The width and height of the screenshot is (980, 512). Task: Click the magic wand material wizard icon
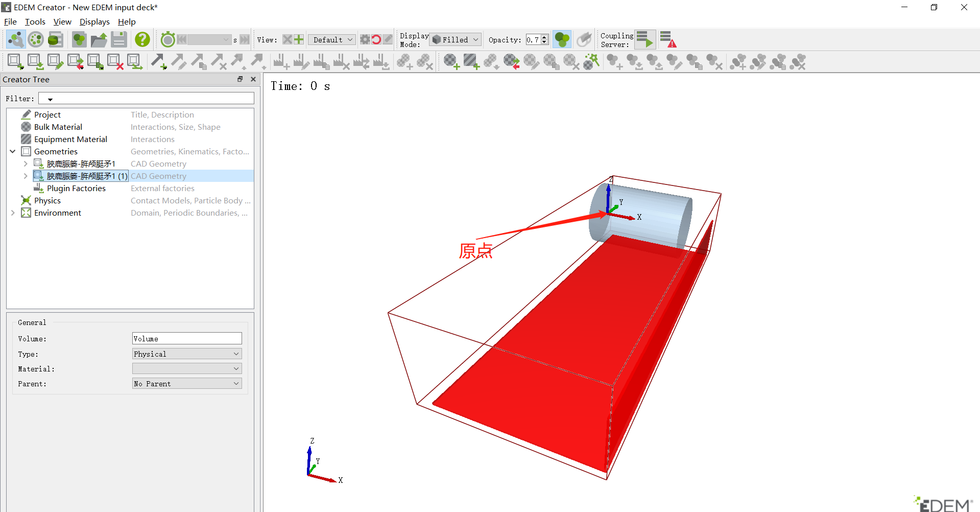(591, 62)
